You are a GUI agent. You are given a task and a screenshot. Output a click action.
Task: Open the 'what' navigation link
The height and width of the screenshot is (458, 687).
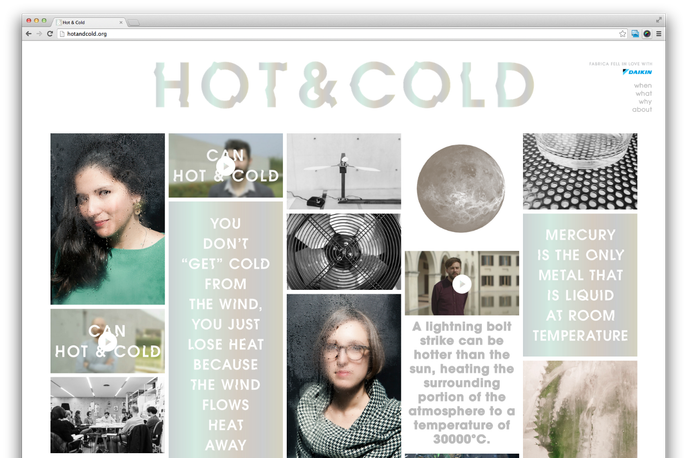click(x=644, y=93)
